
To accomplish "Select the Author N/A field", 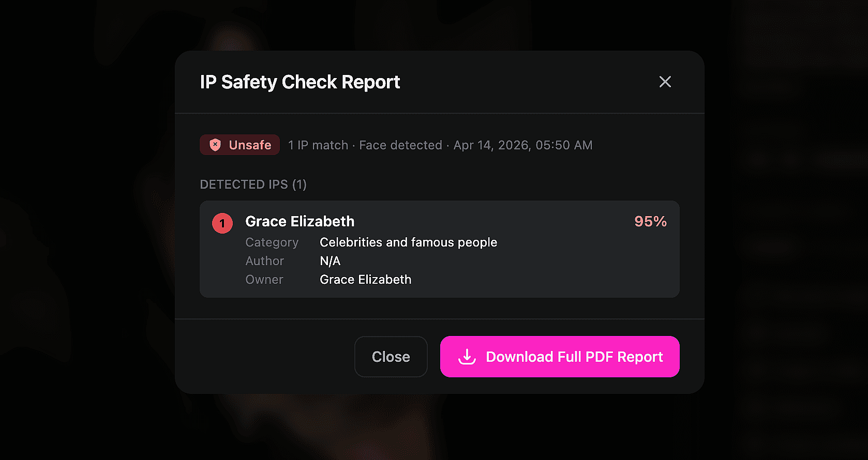I will pos(330,260).
